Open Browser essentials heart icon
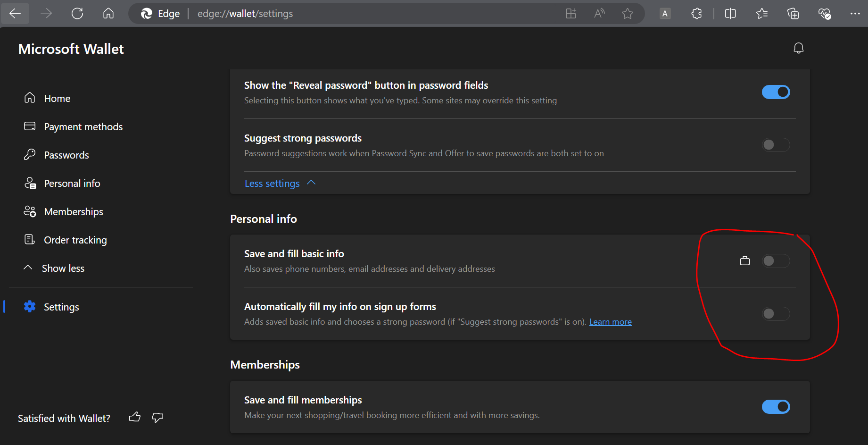 pyautogui.click(x=825, y=14)
